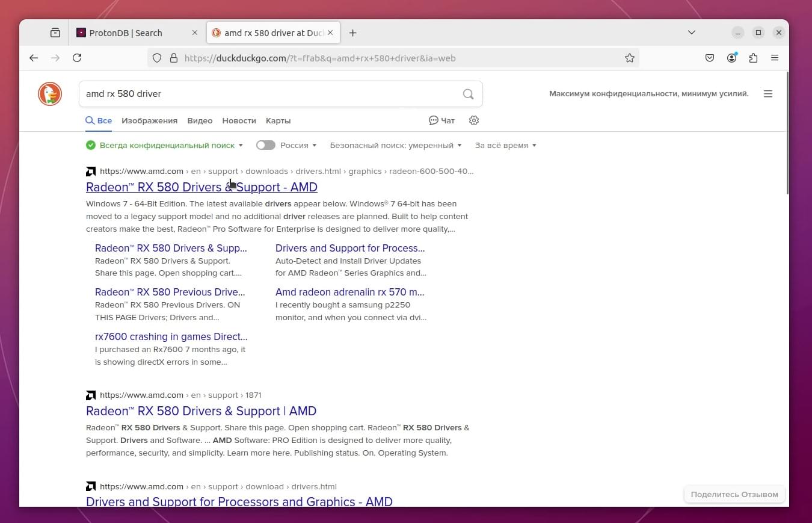Image resolution: width=812 pixels, height=523 pixels.
Task: Click the page vertical scrollbar
Action: click(x=787, y=134)
